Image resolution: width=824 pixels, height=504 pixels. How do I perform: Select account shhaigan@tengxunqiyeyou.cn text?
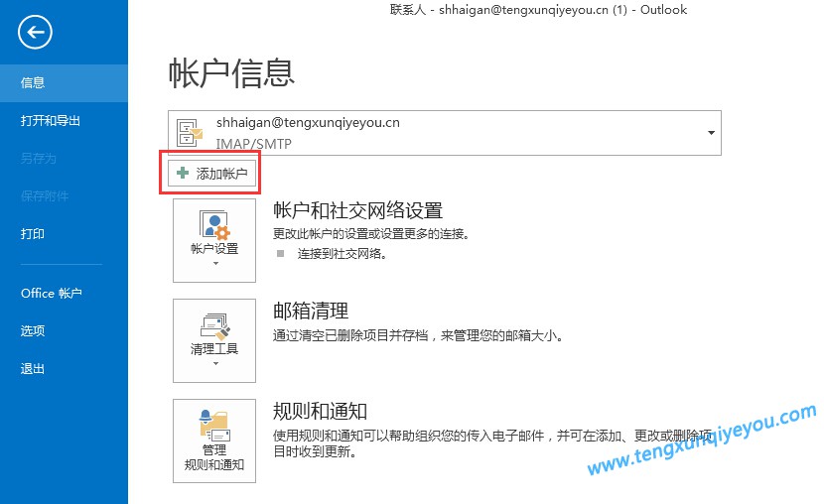click(x=308, y=122)
